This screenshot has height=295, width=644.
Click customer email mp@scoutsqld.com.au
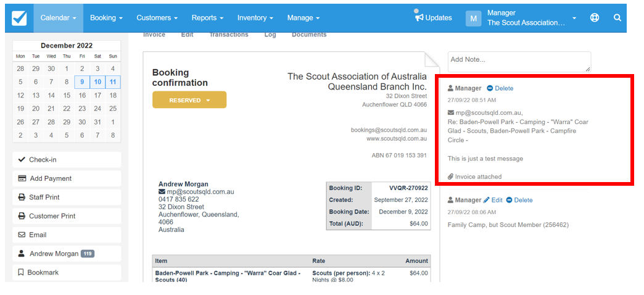click(x=200, y=192)
